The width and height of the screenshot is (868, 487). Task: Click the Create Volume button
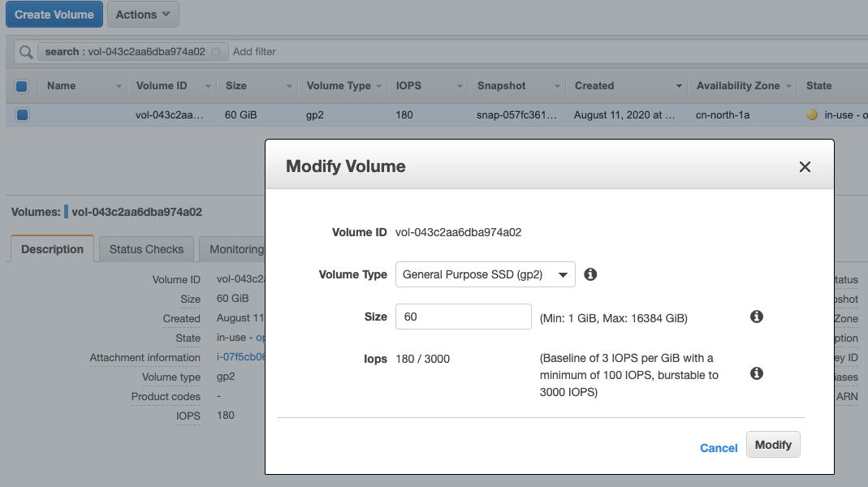pyautogui.click(x=54, y=15)
